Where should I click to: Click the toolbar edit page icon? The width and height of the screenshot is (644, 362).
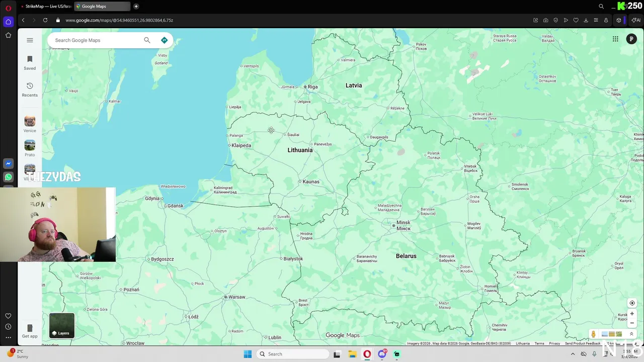point(536,20)
